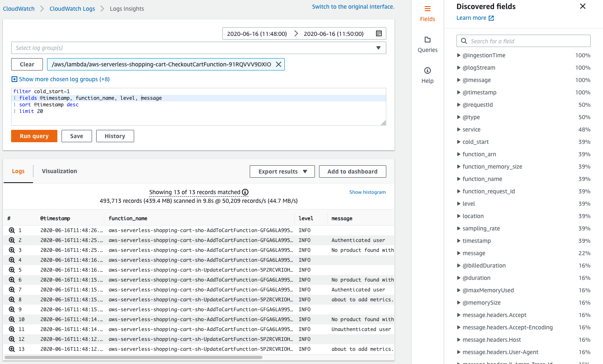
Task: Click the @timestamp column header
Action: pos(55,218)
